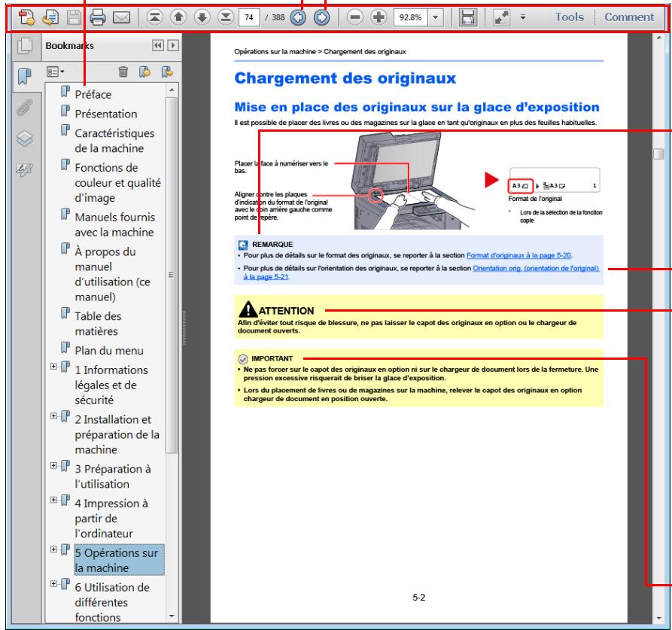
Task: Click document scrollbar down arrow
Action: coord(658,617)
